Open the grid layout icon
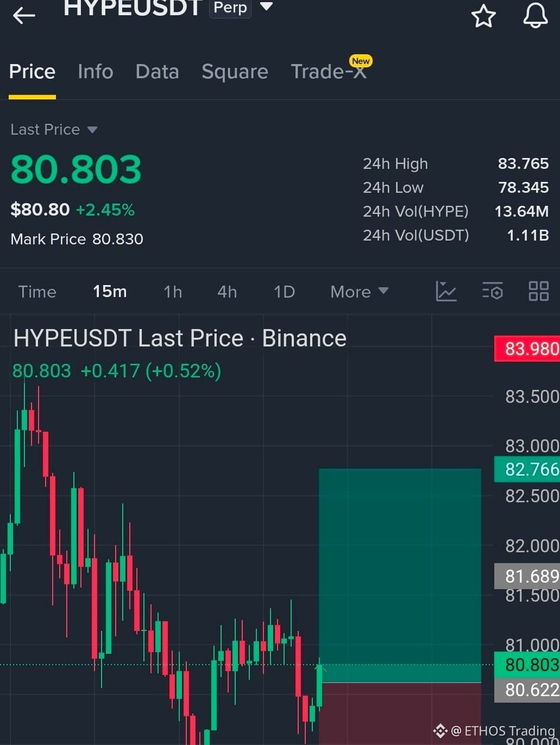Image resolution: width=560 pixels, height=745 pixels. coord(539,292)
